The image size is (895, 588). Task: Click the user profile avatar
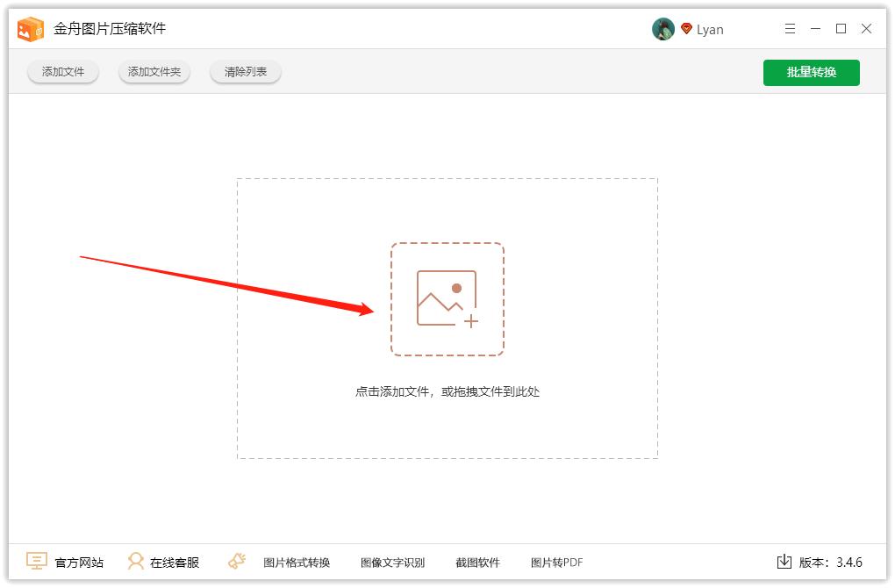[662, 28]
